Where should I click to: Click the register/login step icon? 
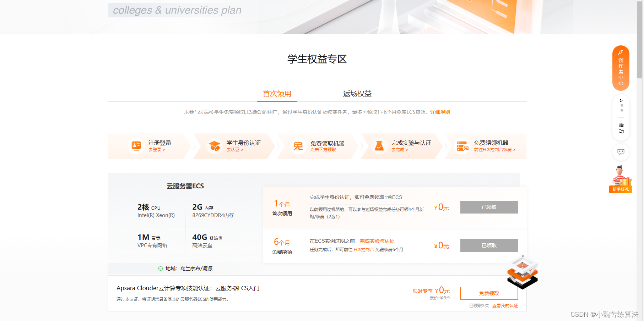(x=136, y=146)
